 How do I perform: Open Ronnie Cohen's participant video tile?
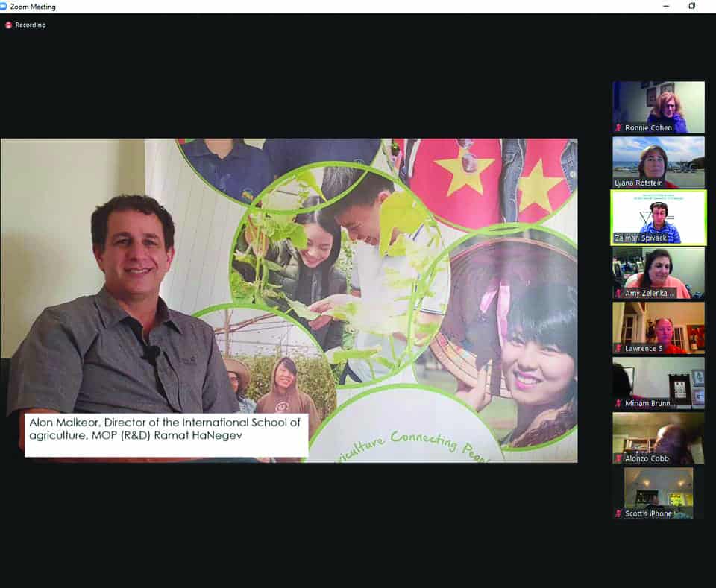tap(659, 103)
